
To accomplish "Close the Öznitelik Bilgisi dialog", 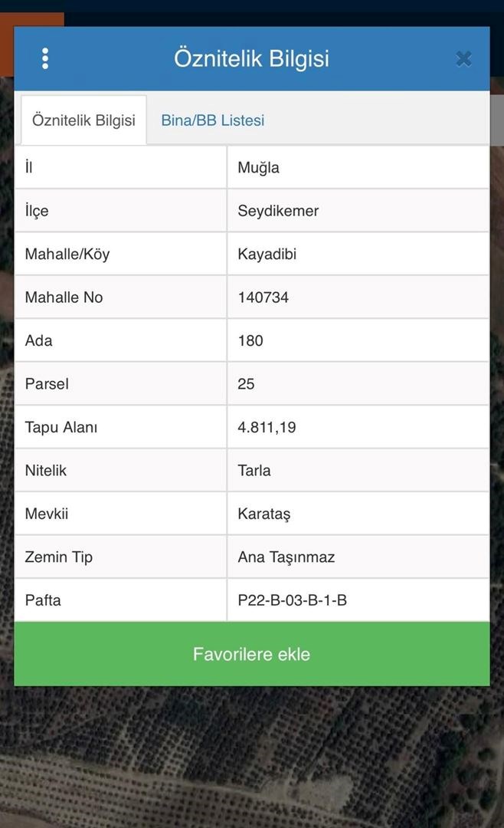I will click(x=463, y=59).
